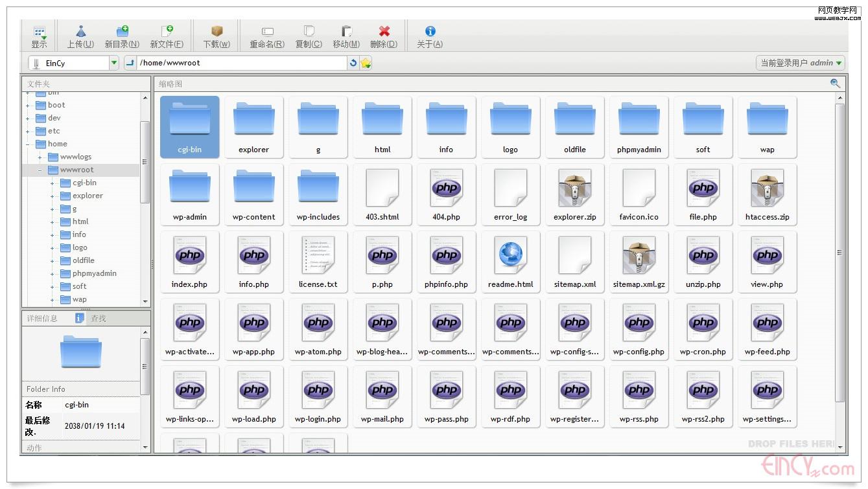Click the 重命名(R) rename icon
This screenshot has height=489, width=868.
[x=267, y=31]
